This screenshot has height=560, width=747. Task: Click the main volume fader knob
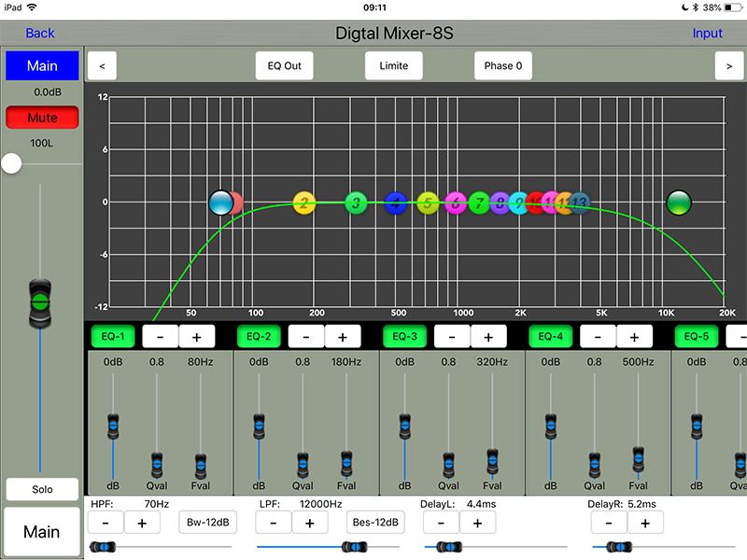click(39, 301)
